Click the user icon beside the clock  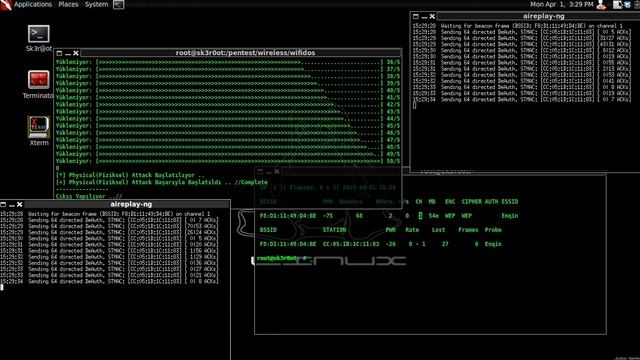pos(601,4)
